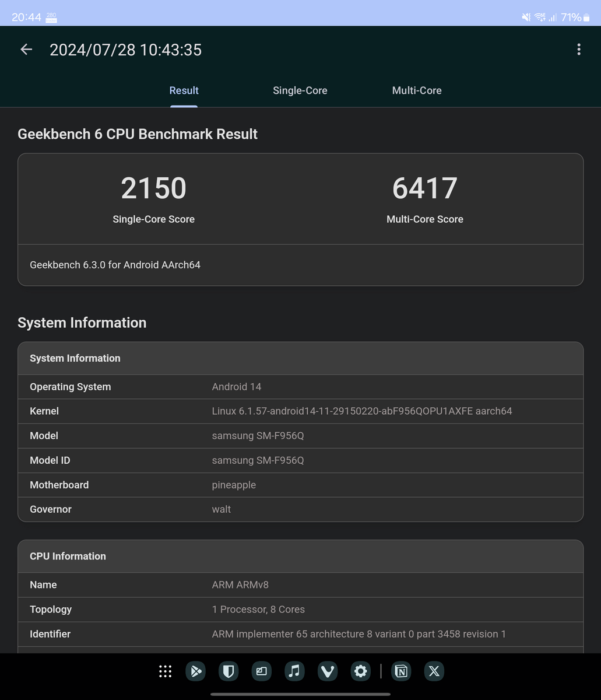601x700 pixels.
Task: Open the three-dot overflow menu
Action: [x=578, y=50]
